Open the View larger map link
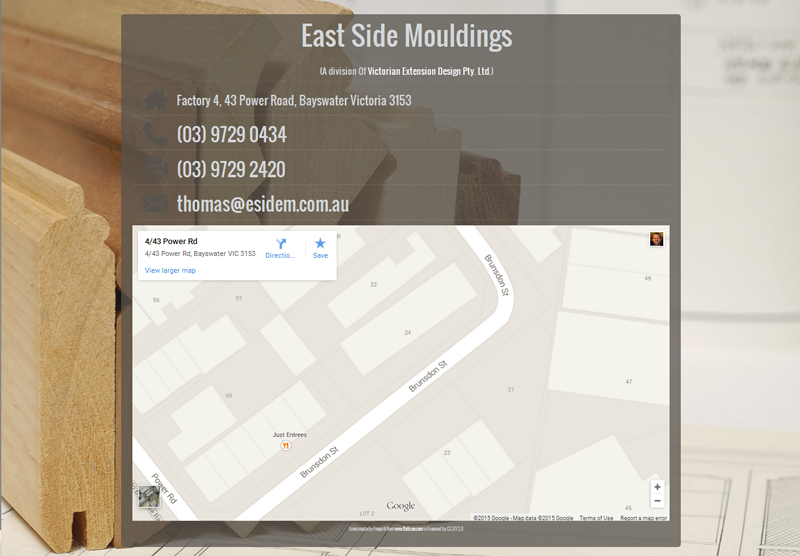The width and height of the screenshot is (800, 556). pyautogui.click(x=170, y=270)
